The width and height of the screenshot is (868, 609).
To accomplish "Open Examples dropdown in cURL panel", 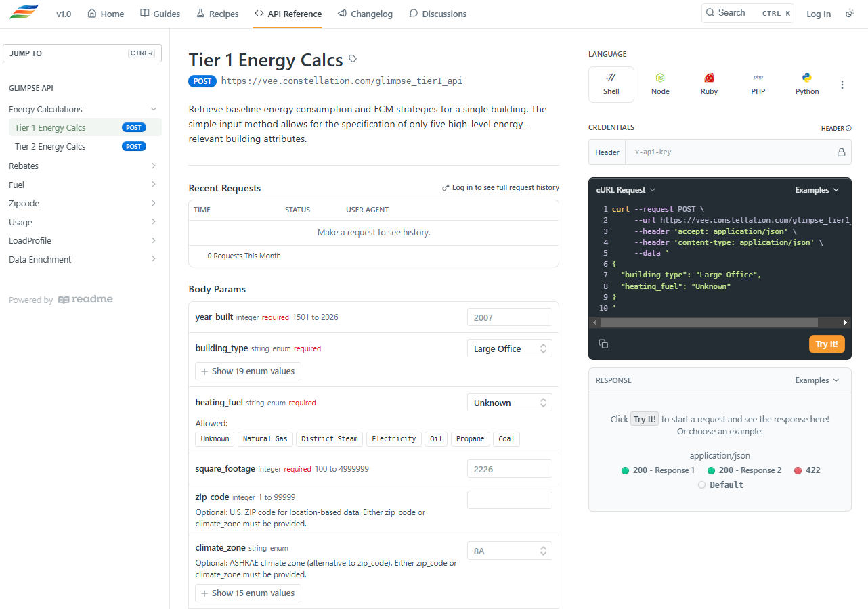I will pos(817,190).
